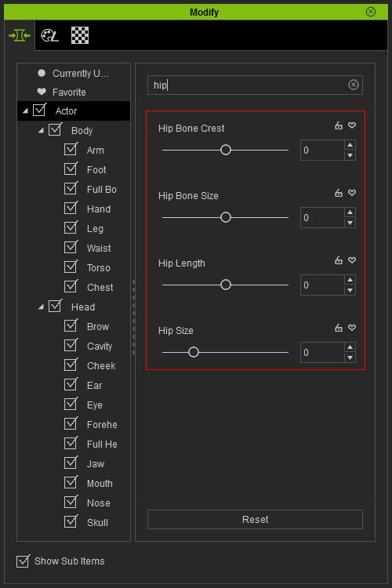This screenshot has height=588, width=392.
Task: Reset all morph sliders
Action: [255, 519]
